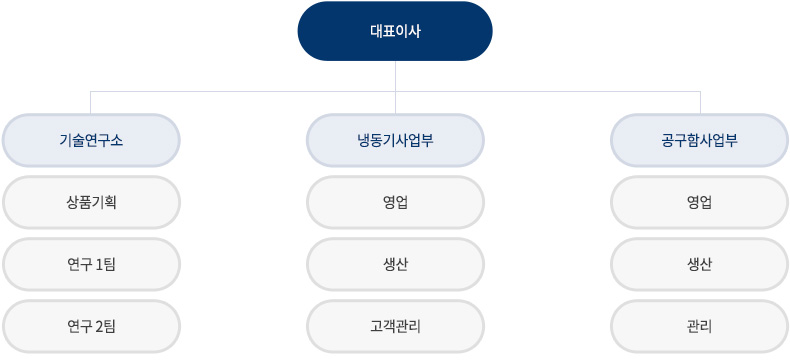Screen dimensions: 790x360
Task: Open the 고객관리 box
Action: click(396, 327)
